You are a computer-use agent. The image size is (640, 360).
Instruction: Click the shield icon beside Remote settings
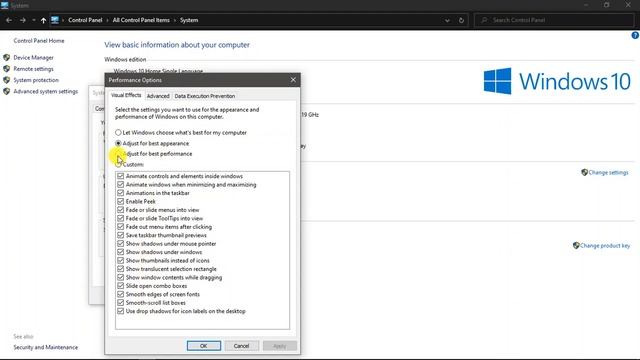pyautogui.click(x=7, y=69)
